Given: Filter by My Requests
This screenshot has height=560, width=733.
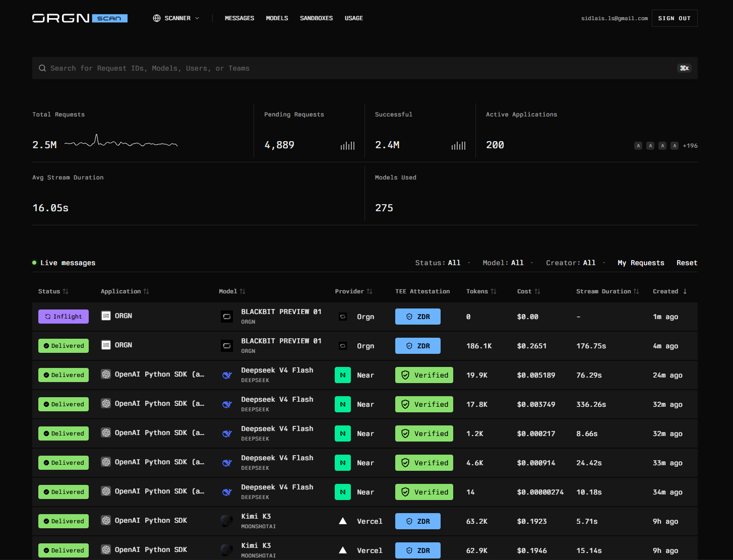Looking at the screenshot, I should [x=641, y=263].
